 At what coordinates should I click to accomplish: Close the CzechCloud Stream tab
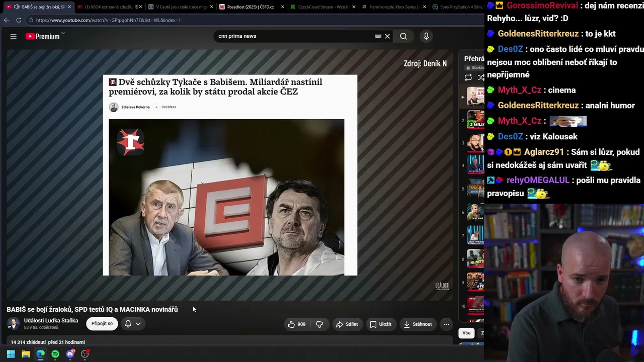pyautogui.click(x=354, y=7)
